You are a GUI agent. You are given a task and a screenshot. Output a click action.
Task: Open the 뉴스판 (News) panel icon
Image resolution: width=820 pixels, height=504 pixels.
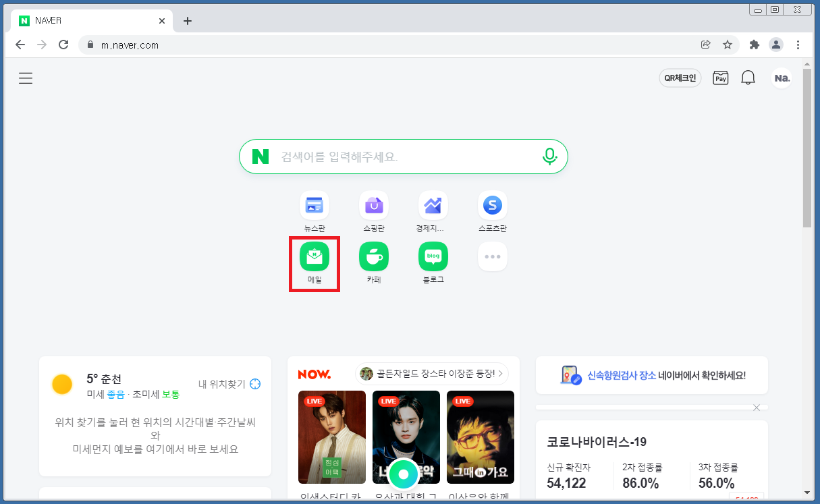(x=314, y=205)
